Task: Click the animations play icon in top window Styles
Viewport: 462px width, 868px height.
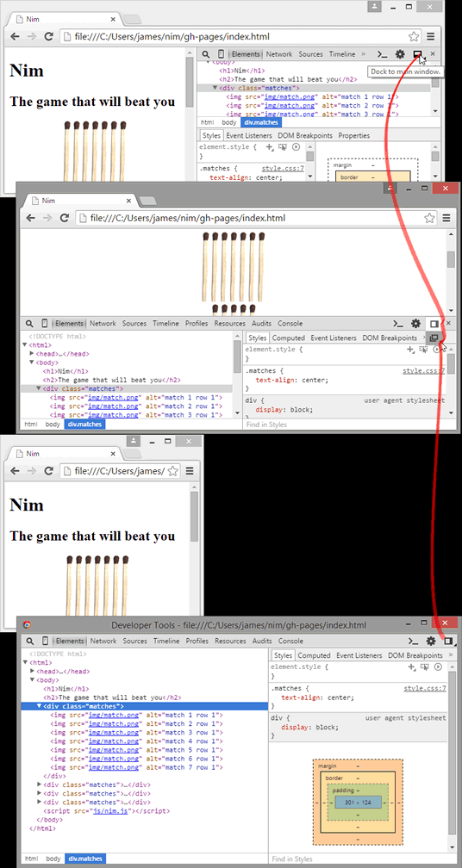Action: pyautogui.click(x=296, y=147)
